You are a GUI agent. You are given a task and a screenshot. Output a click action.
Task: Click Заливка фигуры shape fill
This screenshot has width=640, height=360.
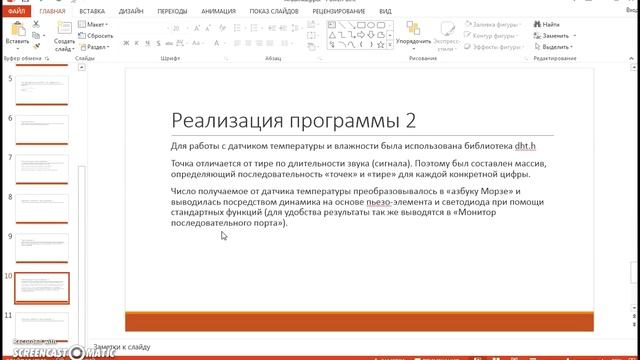(493, 24)
